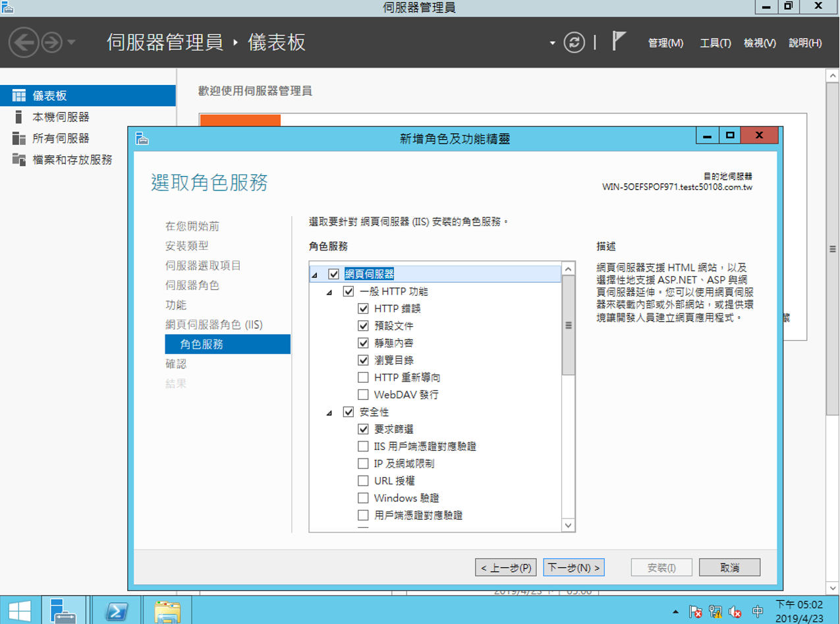This screenshot has width=840, height=624.
Task: Go to the 功能 wizard step
Action: [176, 305]
